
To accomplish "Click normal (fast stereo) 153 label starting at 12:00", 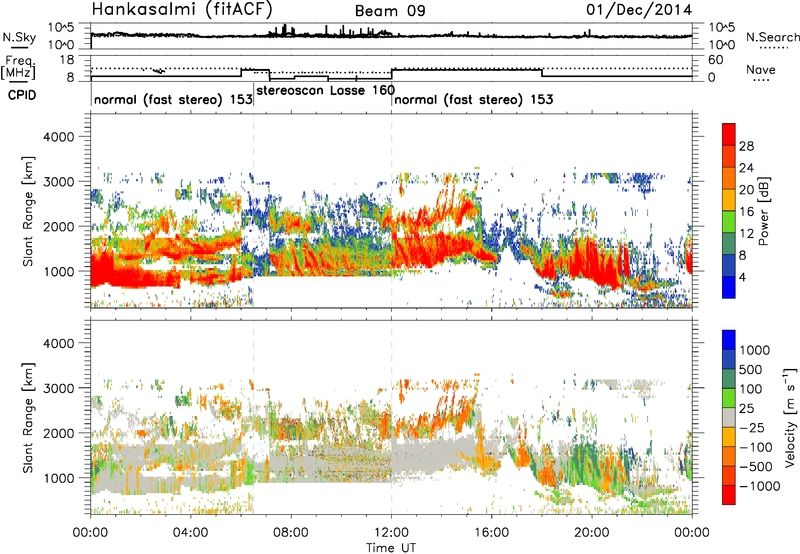I will [x=473, y=99].
